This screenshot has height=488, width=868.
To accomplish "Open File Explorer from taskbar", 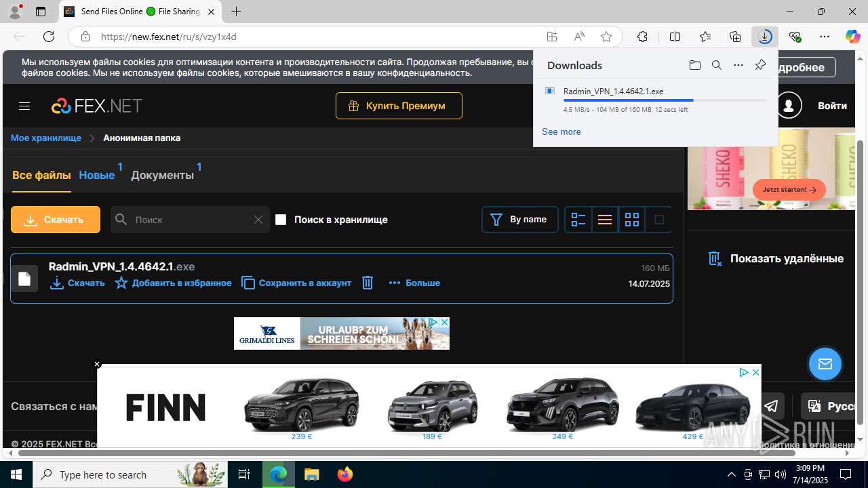I will [x=311, y=474].
